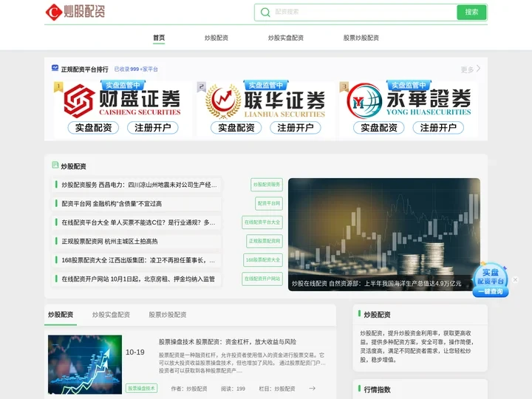Click sidebar 炒股配资 heading
Screen dimensions: 532x399
(x=377, y=315)
